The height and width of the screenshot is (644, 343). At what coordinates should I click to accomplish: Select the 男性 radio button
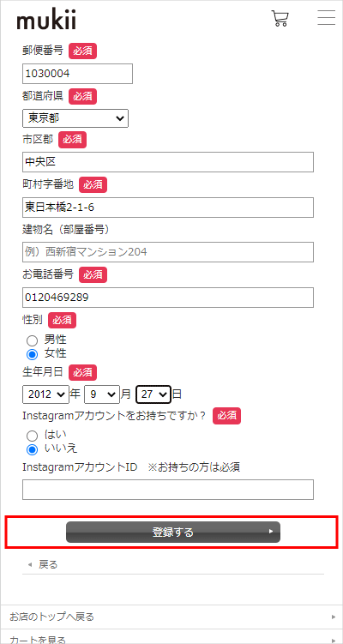pyautogui.click(x=32, y=340)
